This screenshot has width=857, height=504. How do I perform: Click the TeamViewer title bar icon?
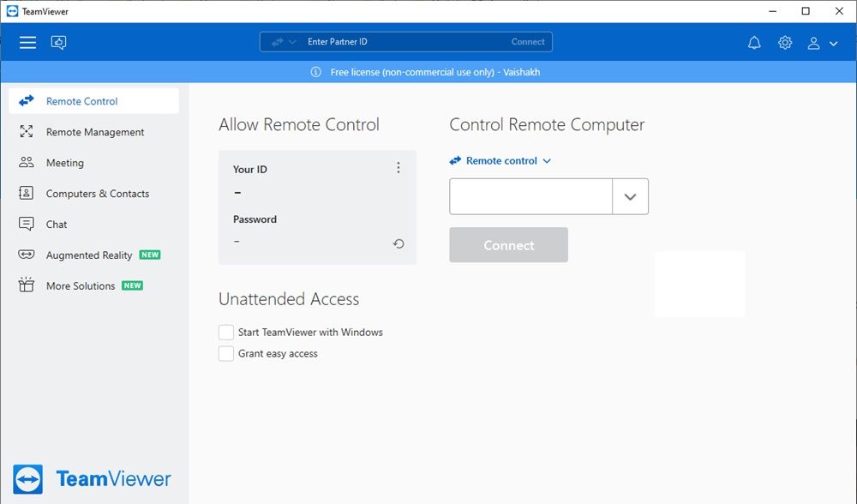12,11
